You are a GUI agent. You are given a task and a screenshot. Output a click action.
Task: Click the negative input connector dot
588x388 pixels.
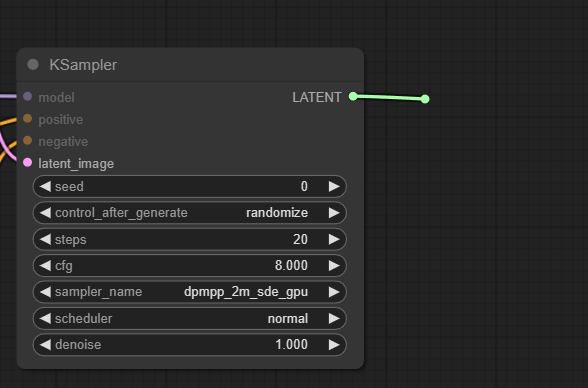click(x=27, y=141)
